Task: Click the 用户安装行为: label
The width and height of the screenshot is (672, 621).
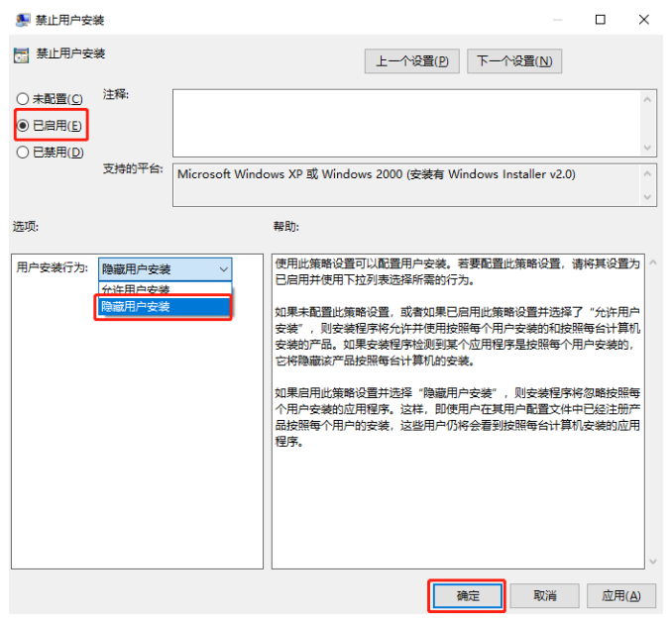Action: tap(53, 267)
